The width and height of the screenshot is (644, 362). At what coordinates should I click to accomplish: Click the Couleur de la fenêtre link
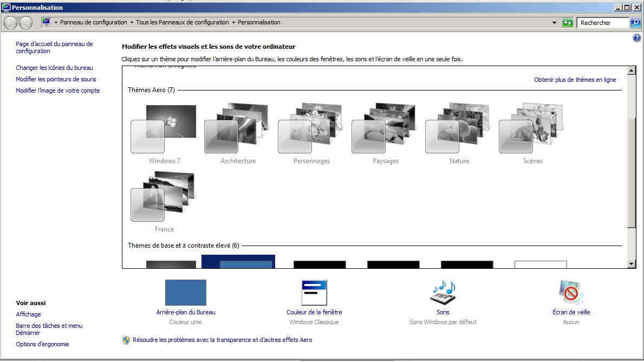(314, 312)
